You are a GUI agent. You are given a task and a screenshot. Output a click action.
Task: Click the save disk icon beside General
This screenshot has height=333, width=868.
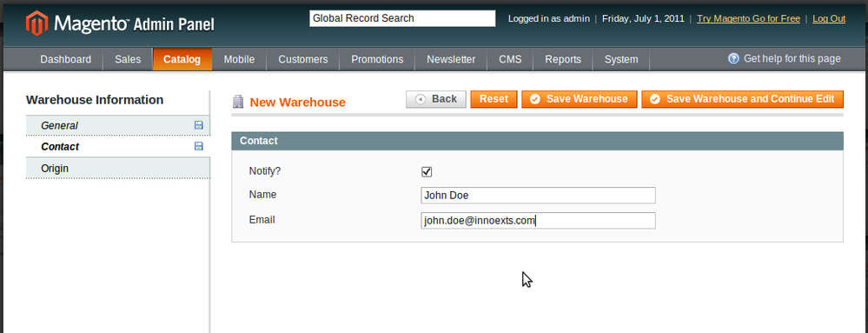[x=199, y=125]
